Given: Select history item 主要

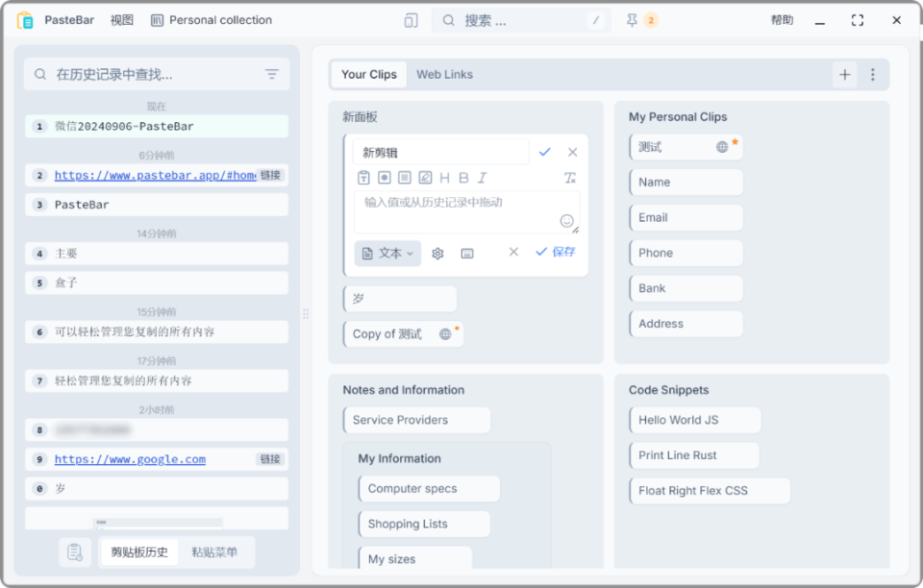Looking at the screenshot, I should (157, 254).
